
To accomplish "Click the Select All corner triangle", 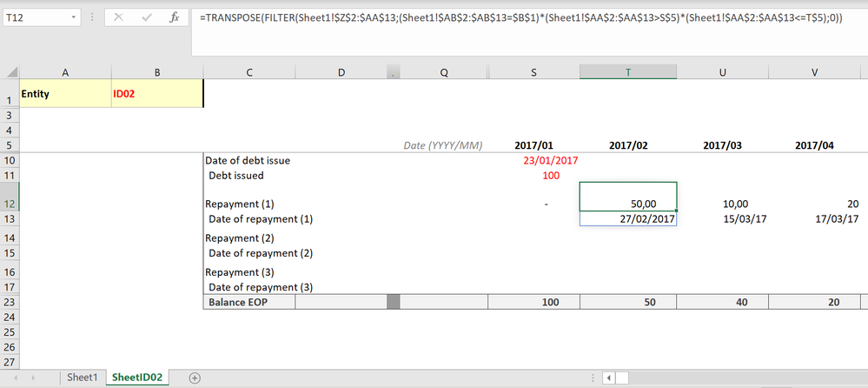I will click(10, 72).
